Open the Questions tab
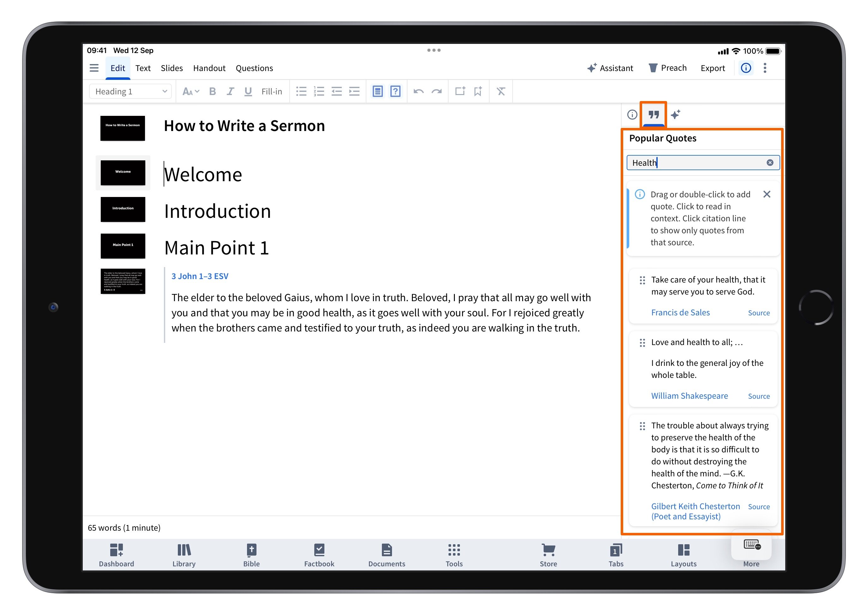868x614 pixels. click(x=255, y=68)
